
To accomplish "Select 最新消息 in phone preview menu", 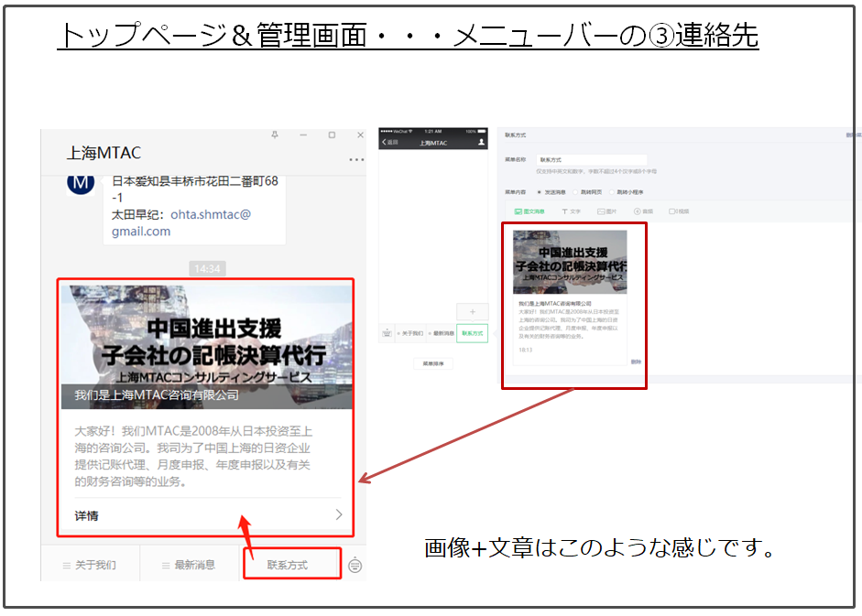I will 442,333.
